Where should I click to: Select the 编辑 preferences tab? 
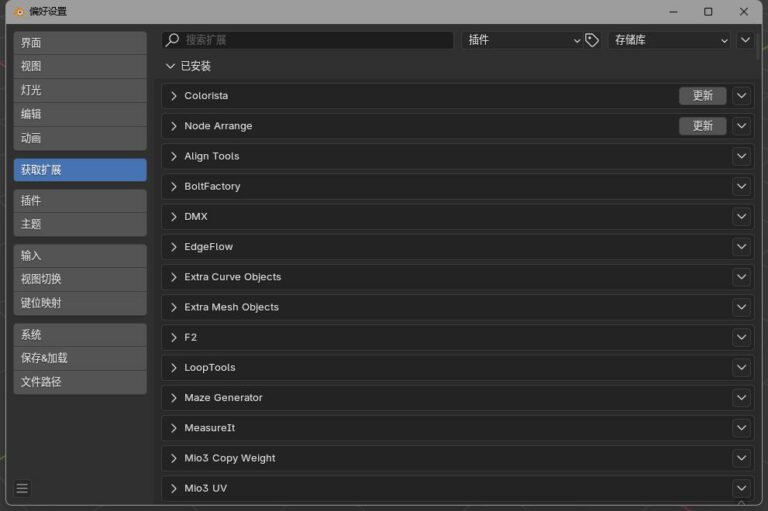tap(80, 114)
